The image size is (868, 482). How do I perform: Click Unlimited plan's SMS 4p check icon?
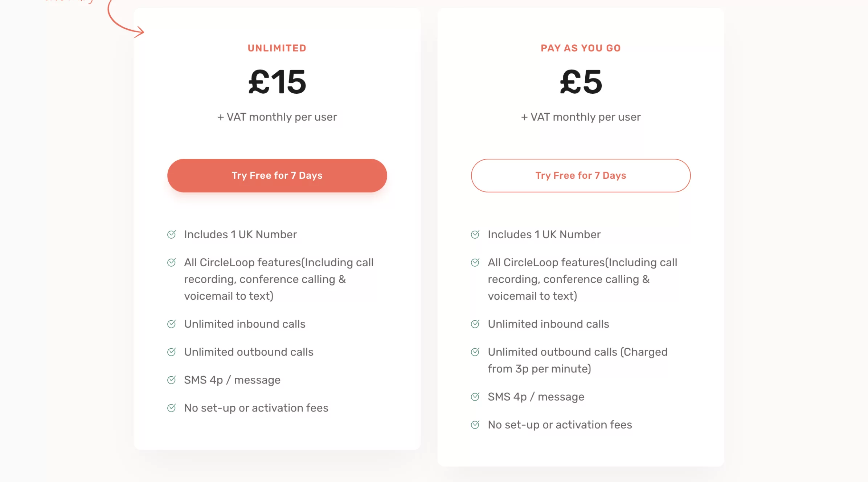[x=172, y=380]
